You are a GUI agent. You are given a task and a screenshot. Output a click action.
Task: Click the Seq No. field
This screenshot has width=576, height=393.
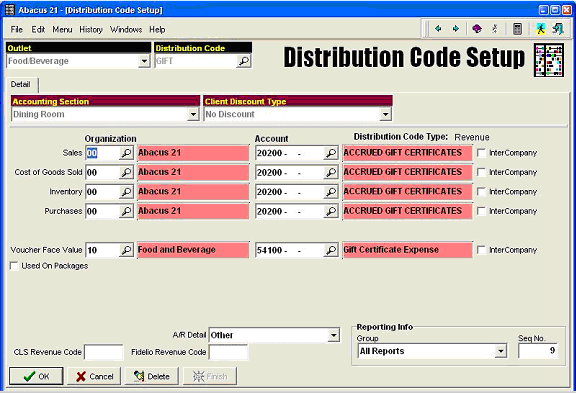(538, 351)
